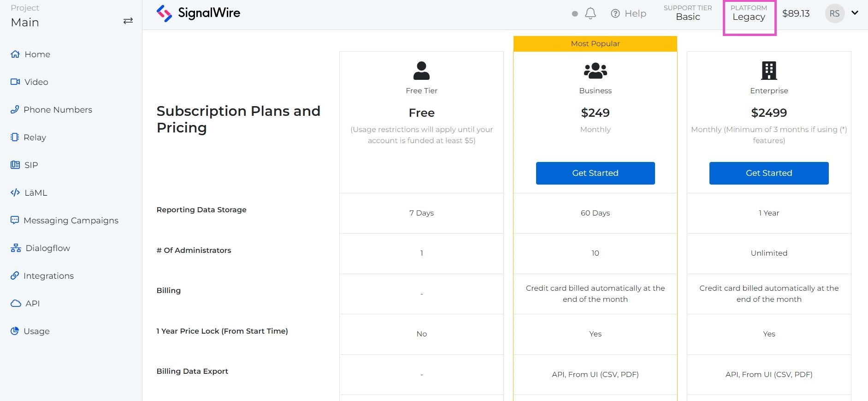Click Support Tier Basic in header
Image resolution: width=868 pixels, height=401 pixels.
(x=688, y=13)
